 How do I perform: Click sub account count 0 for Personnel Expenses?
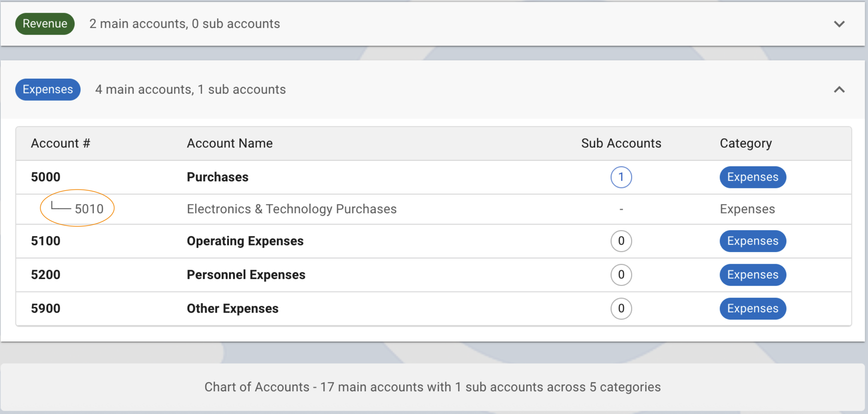coord(621,275)
